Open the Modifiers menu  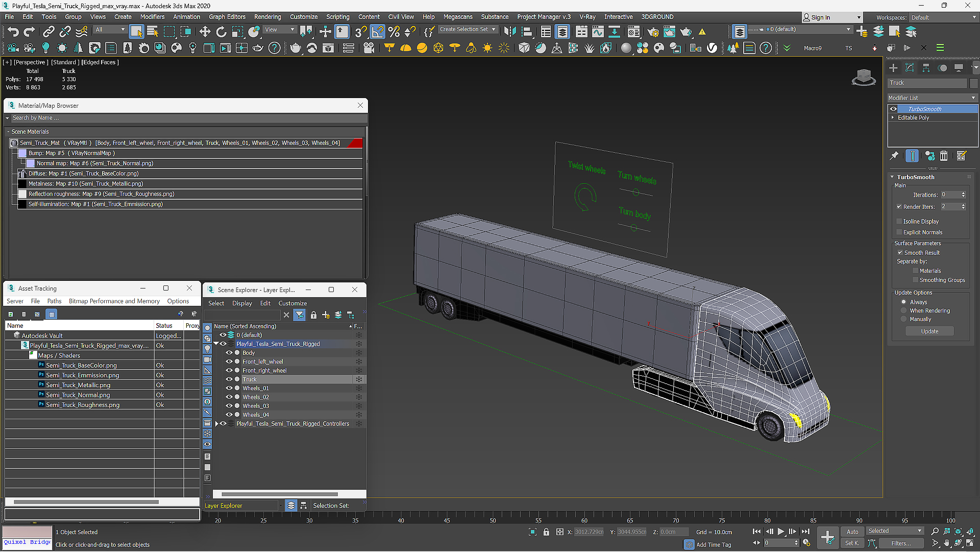(x=152, y=17)
